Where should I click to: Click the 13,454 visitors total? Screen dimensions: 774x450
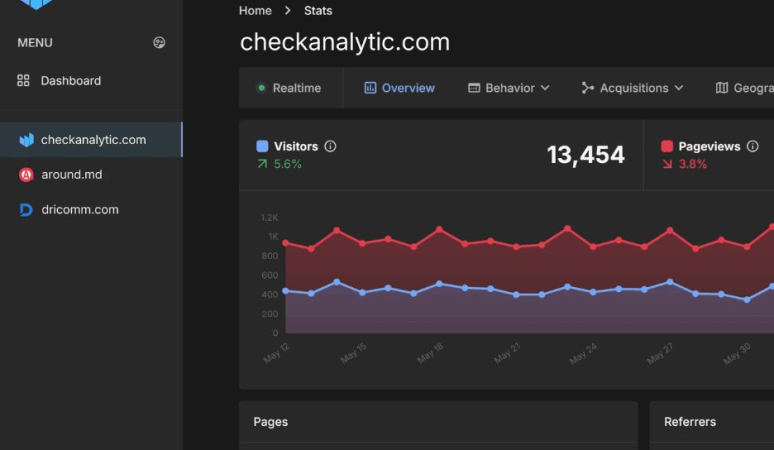[585, 155]
